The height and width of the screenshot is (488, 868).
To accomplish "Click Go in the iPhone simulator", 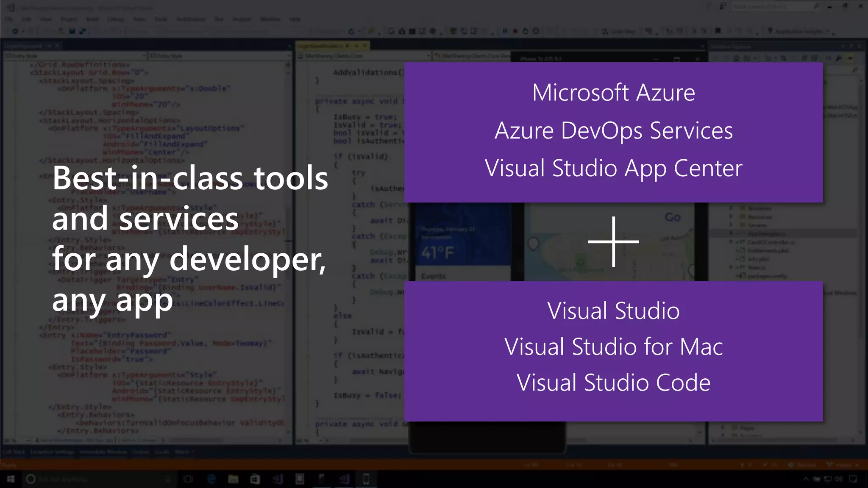I will (673, 217).
